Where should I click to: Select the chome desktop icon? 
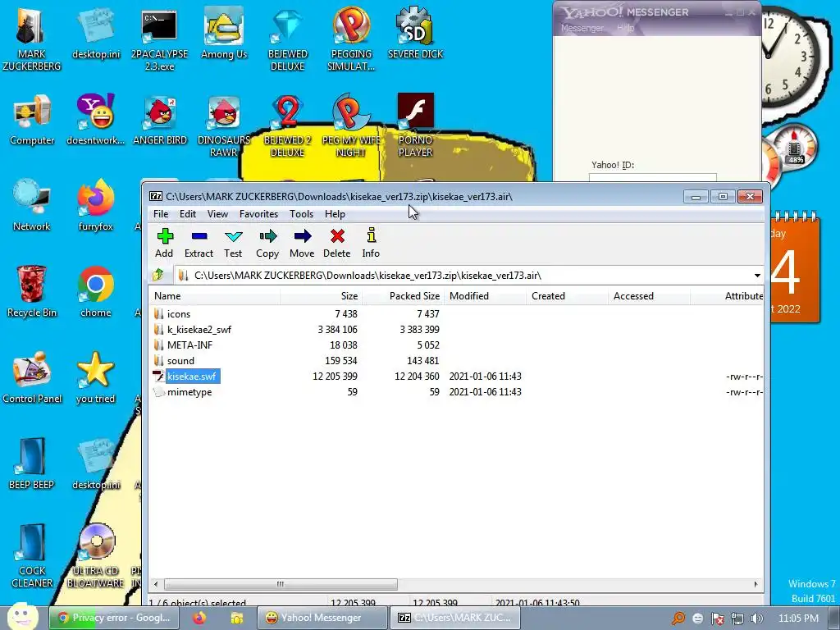click(x=95, y=292)
